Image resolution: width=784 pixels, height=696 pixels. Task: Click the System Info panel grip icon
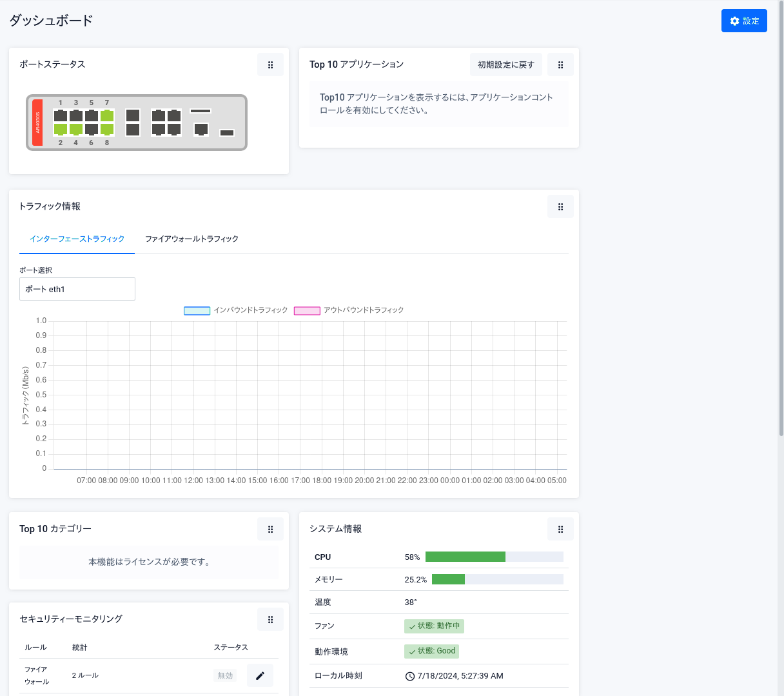560,529
